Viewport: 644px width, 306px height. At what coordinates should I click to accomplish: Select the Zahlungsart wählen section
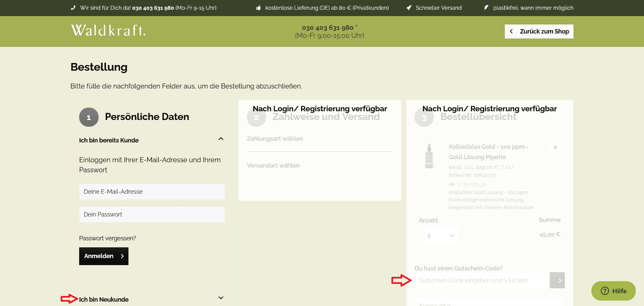pos(275,138)
